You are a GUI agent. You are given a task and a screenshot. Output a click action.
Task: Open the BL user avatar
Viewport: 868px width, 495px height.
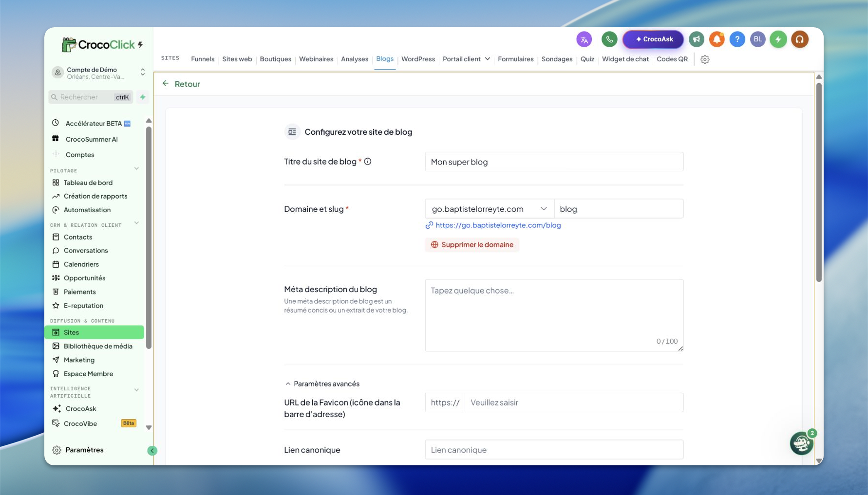[758, 39]
